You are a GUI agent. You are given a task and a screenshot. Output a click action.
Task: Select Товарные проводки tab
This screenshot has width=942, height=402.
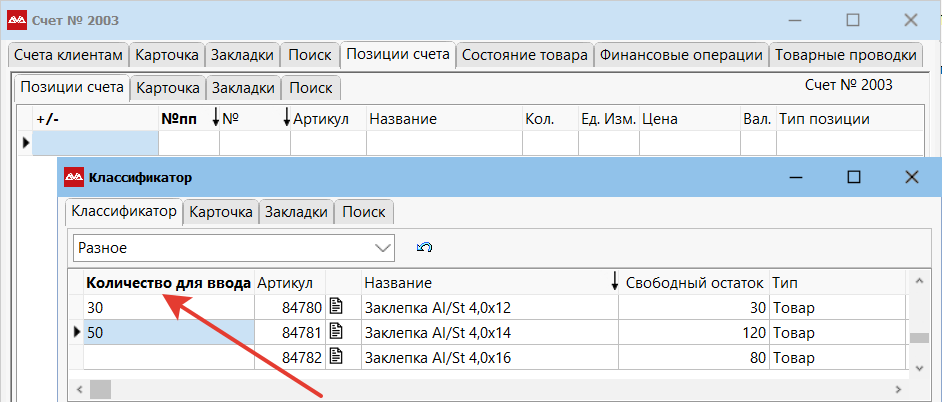point(845,55)
